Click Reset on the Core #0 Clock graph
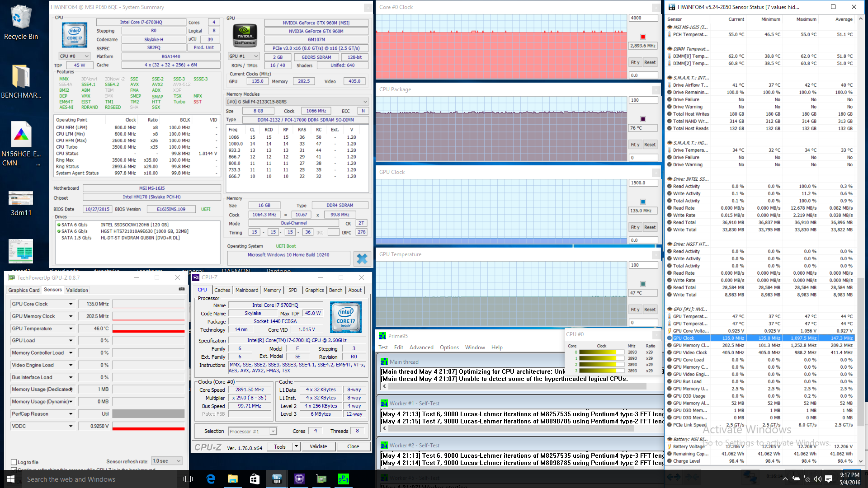Viewport: 868px width, 488px height. (650, 62)
